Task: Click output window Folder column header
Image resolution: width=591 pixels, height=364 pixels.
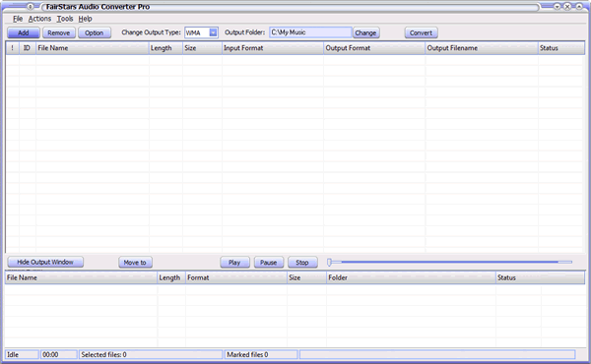Action: click(x=411, y=277)
